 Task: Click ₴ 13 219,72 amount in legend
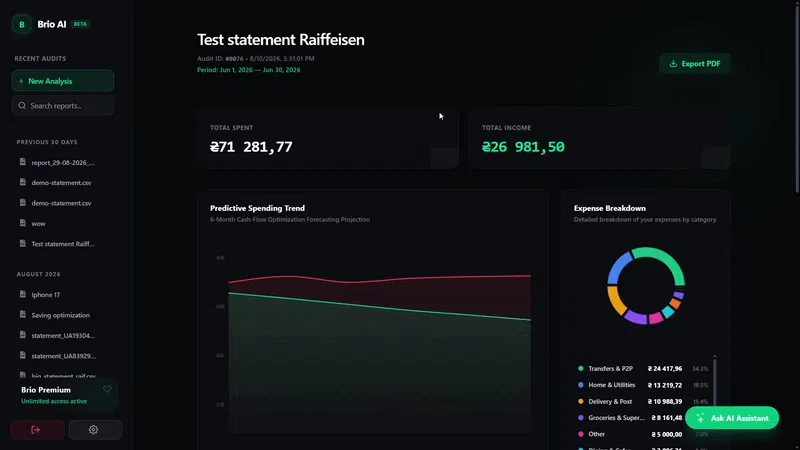click(665, 385)
